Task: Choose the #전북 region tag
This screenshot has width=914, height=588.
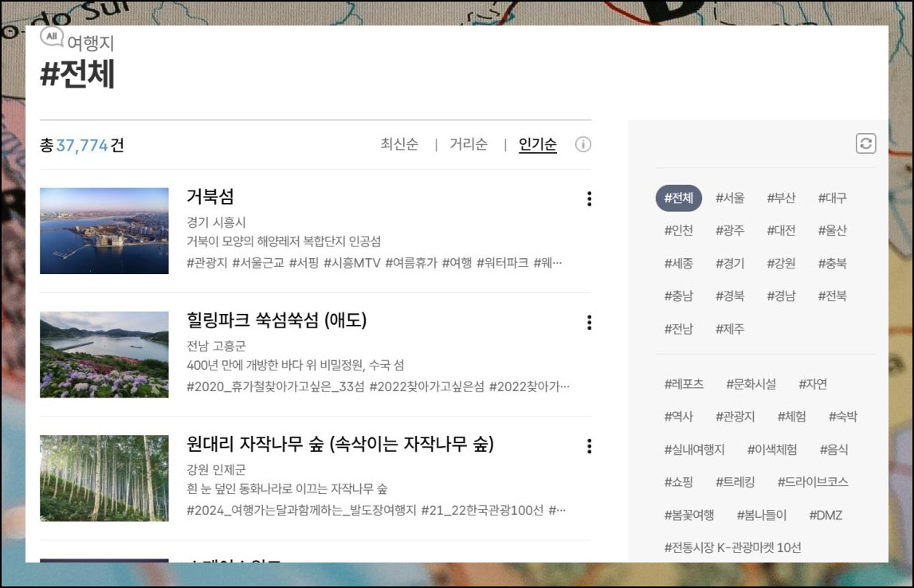Action: pyautogui.click(x=833, y=296)
